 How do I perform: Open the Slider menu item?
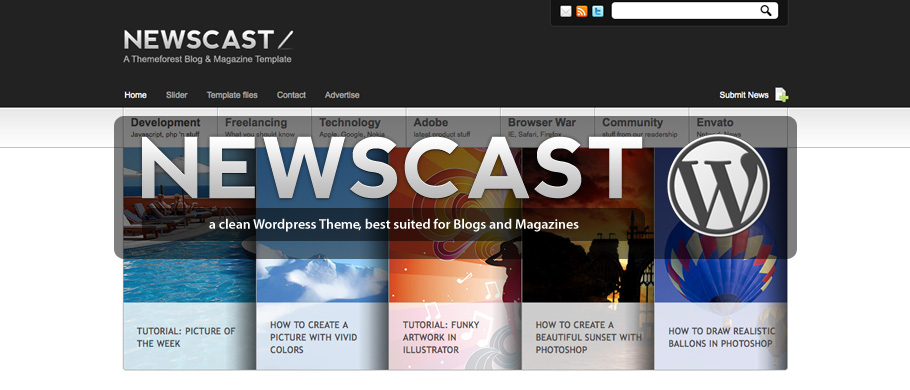pos(176,95)
